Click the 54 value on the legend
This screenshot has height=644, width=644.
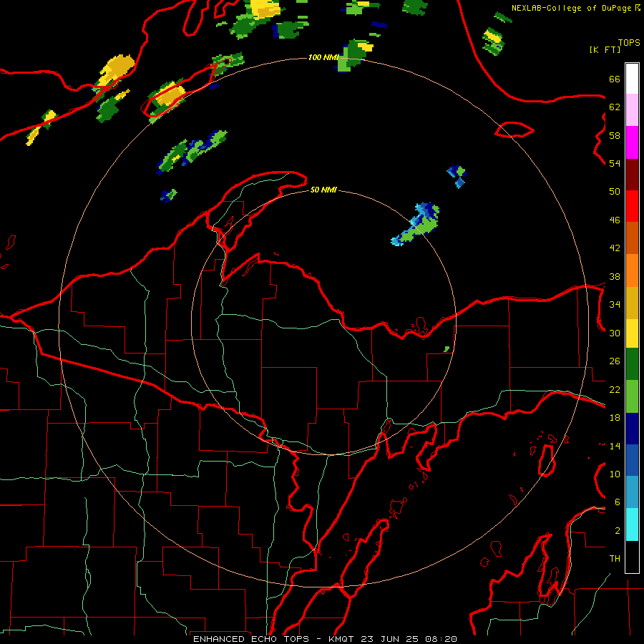coord(615,163)
